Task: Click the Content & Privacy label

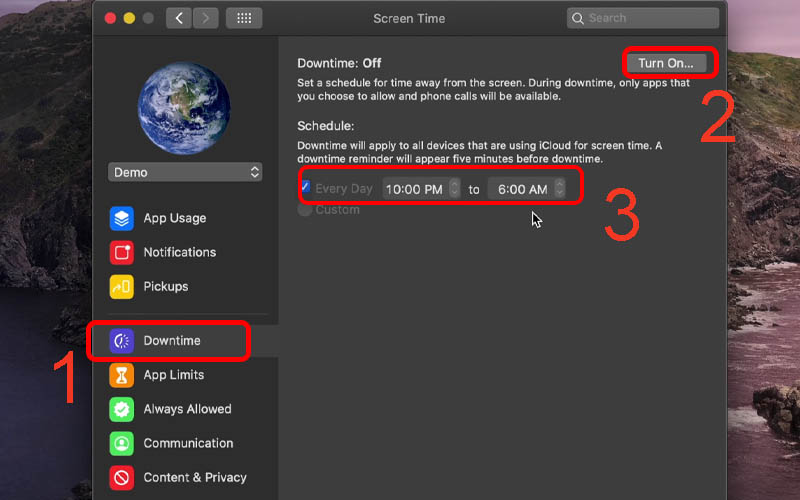Action: 195,478
